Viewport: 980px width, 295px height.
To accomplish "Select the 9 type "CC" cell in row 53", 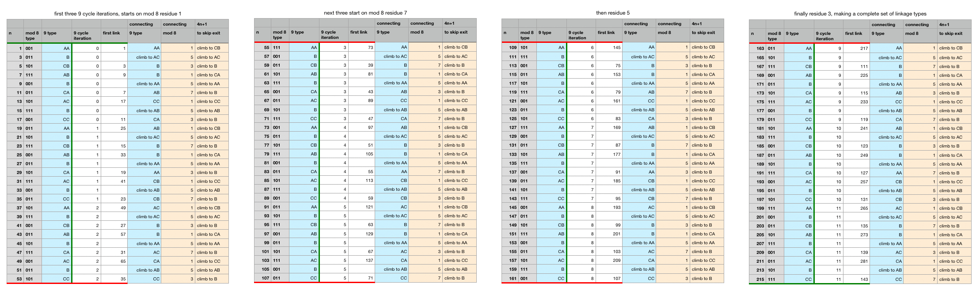I will (57, 279).
